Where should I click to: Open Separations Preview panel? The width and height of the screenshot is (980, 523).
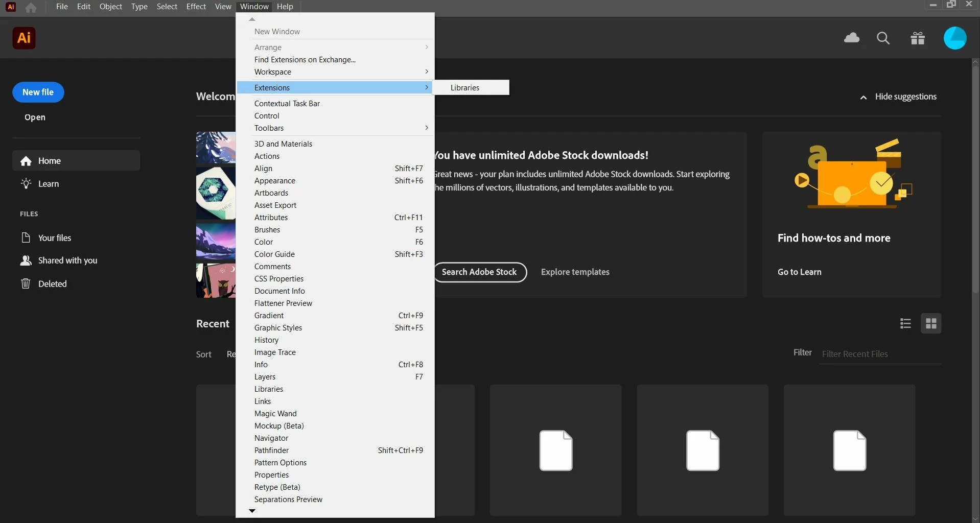tap(335, 500)
